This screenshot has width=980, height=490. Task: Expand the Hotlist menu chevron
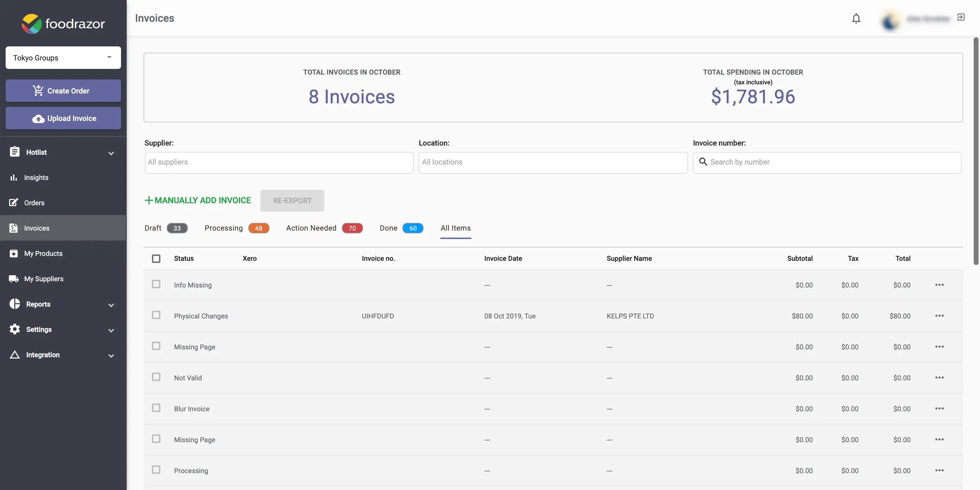[x=111, y=153]
